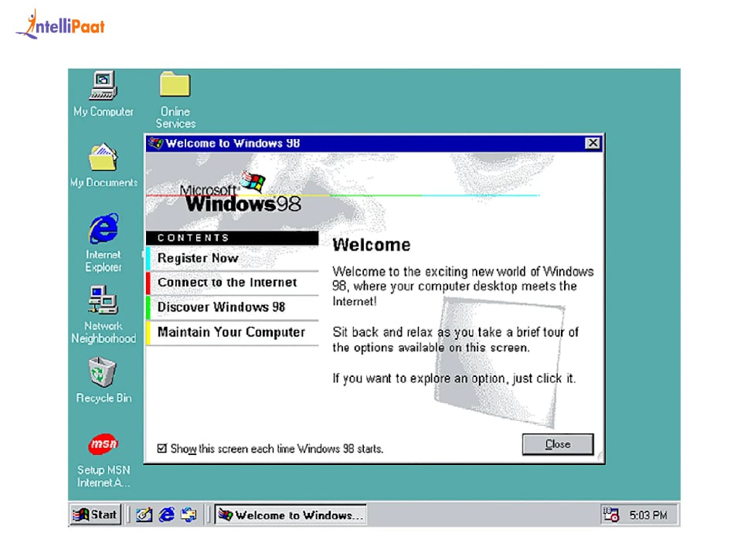This screenshot has height=560, width=734.
Task: Click Internet Explorer Quick Launch icon
Action: point(166,514)
